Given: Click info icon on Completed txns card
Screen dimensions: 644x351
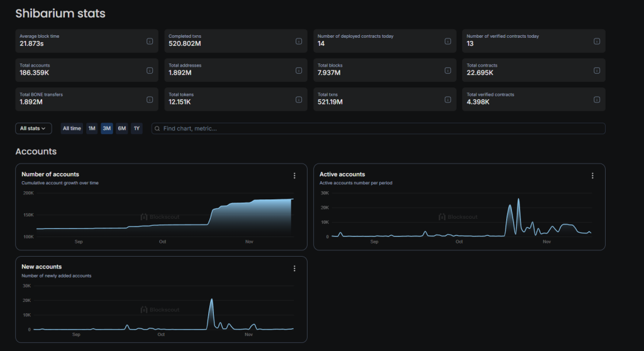Looking at the screenshot, I should pyautogui.click(x=299, y=41).
